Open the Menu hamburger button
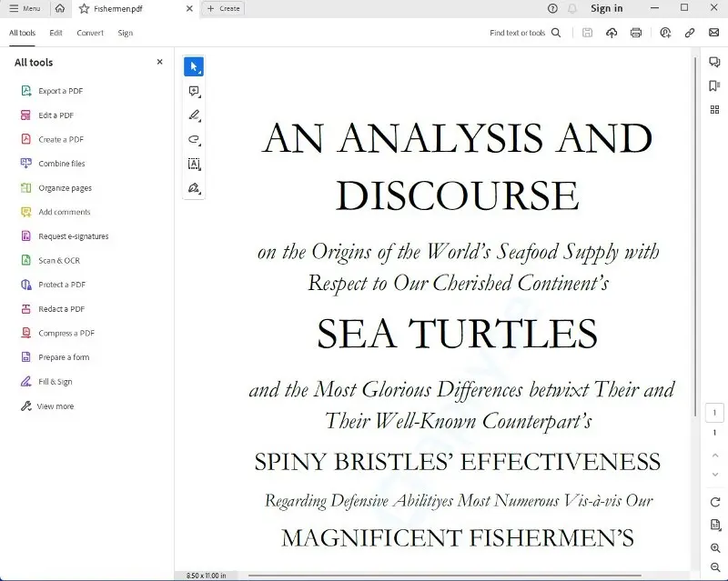The height and width of the screenshot is (581, 728). point(25,8)
